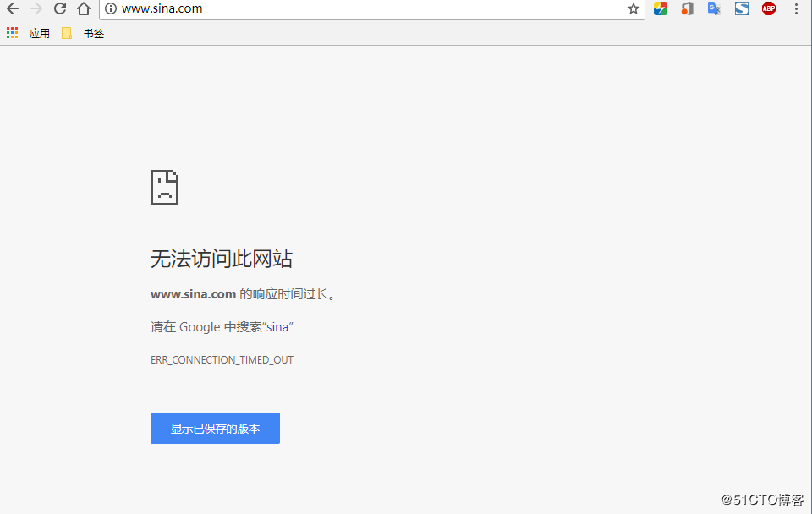The image size is (812, 514).
Task: Go to the home page icon
Action: [84, 8]
